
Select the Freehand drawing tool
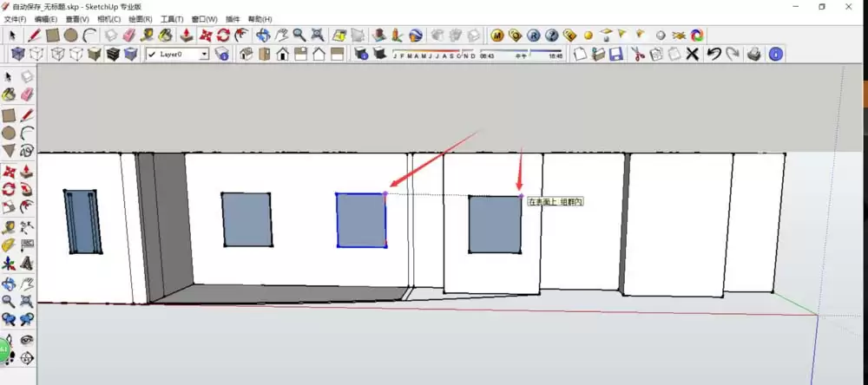pos(27,151)
